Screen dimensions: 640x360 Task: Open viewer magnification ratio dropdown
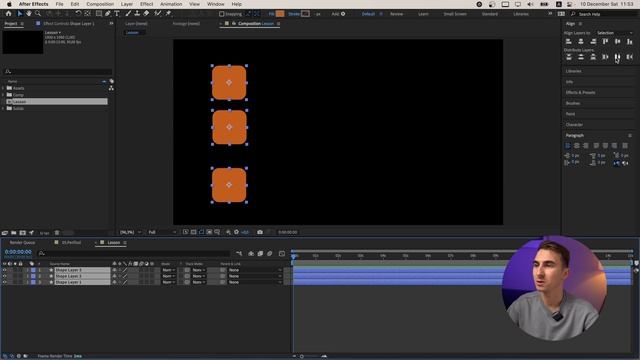tap(130, 232)
